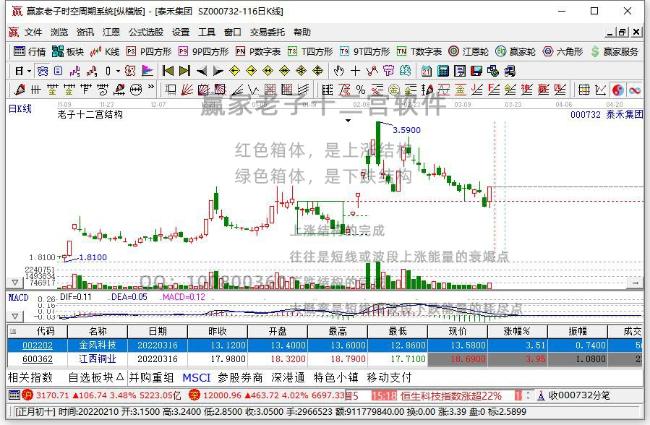Open the P数字表 tool

click(258, 51)
